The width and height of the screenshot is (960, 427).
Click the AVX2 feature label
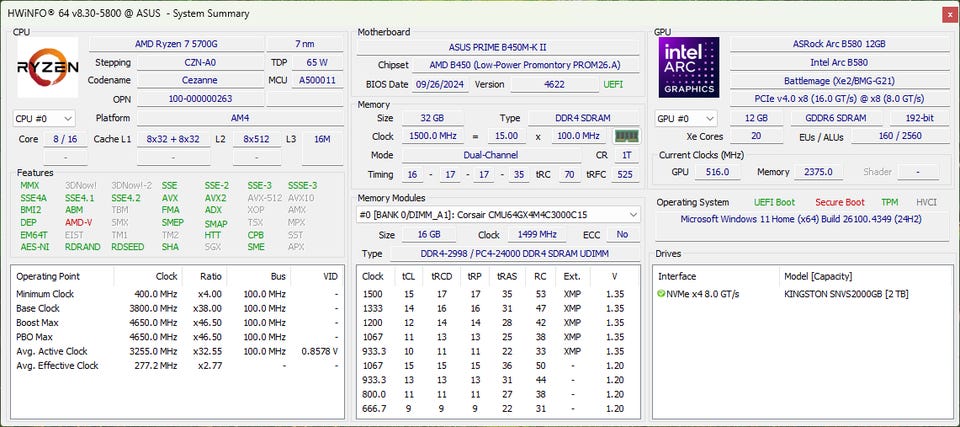[x=217, y=198]
